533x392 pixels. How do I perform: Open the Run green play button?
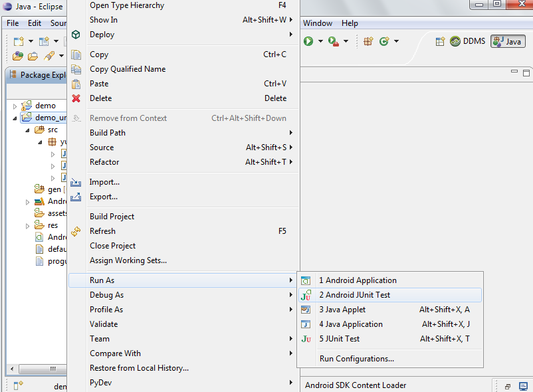click(x=308, y=41)
